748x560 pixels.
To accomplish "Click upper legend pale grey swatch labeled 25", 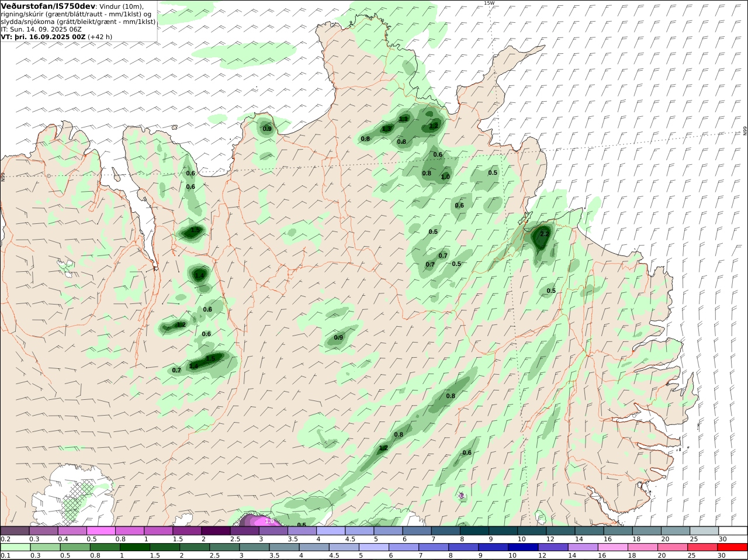I will [x=704, y=531].
